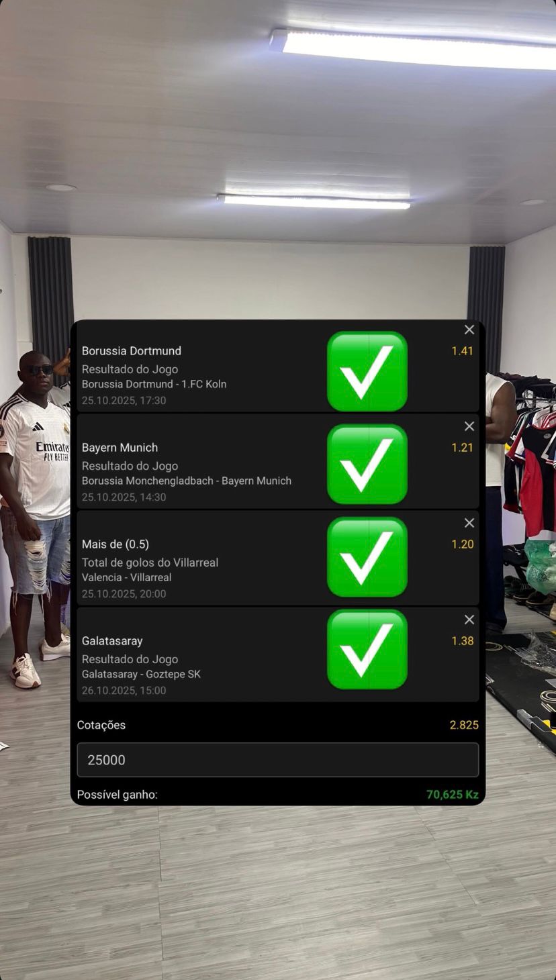Click the 25000 stake amount field
The width and height of the screenshot is (556, 980).
pyautogui.click(x=278, y=760)
